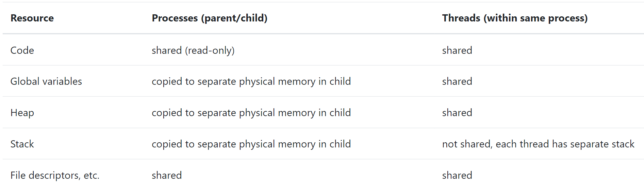
Task: Select the Code row label
Action: (22, 50)
